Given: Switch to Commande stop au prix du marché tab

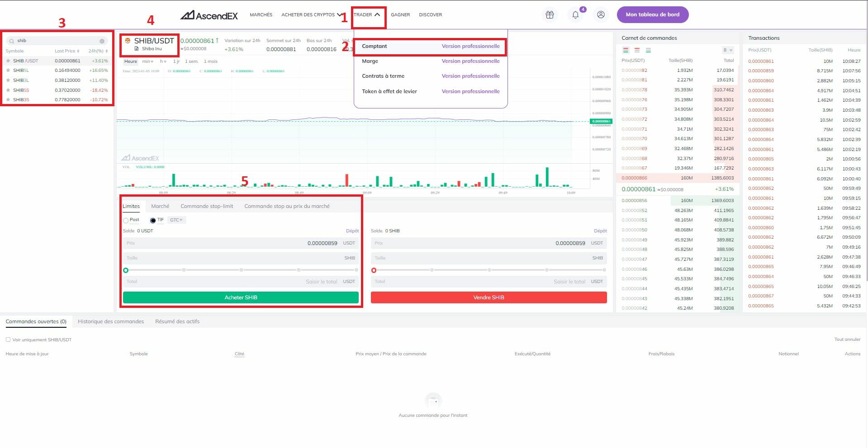Looking at the screenshot, I should coord(287,206).
